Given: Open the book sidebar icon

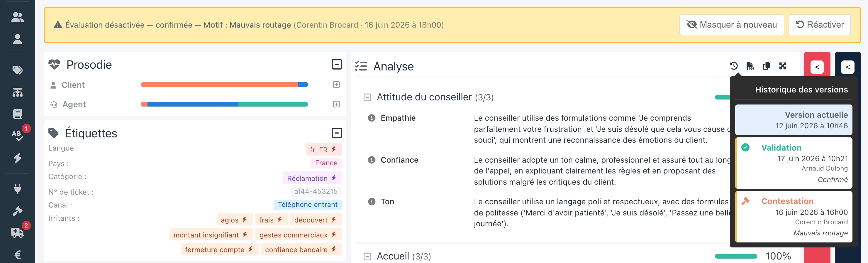Looking at the screenshot, I should (x=18, y=114).
